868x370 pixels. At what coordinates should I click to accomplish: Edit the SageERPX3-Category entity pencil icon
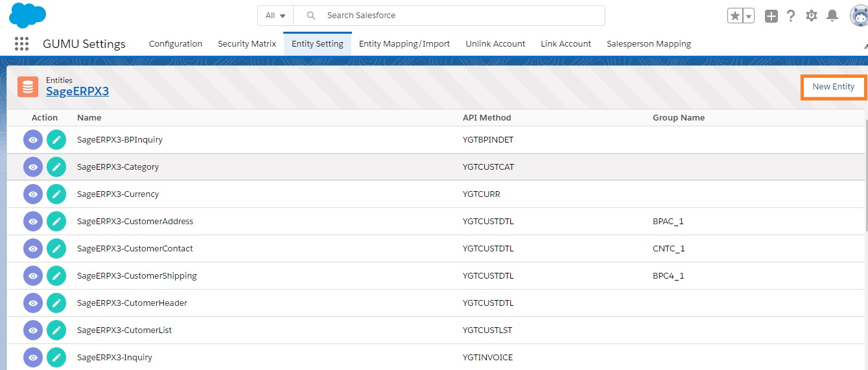click(x=56, y=167)
